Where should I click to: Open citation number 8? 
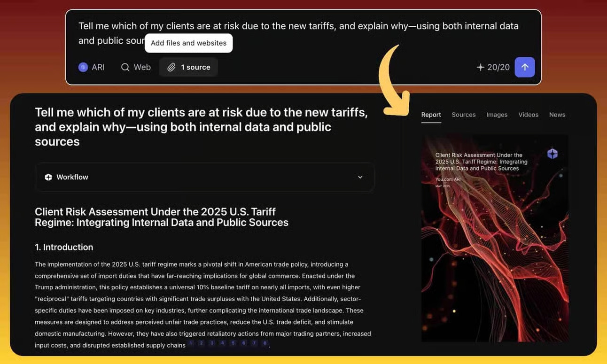click(265, 343)
